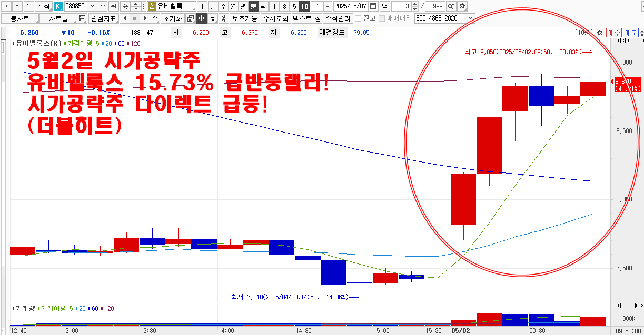
Task: Open the 차트툴 dropdown
Action: click(x=58, y=18)
